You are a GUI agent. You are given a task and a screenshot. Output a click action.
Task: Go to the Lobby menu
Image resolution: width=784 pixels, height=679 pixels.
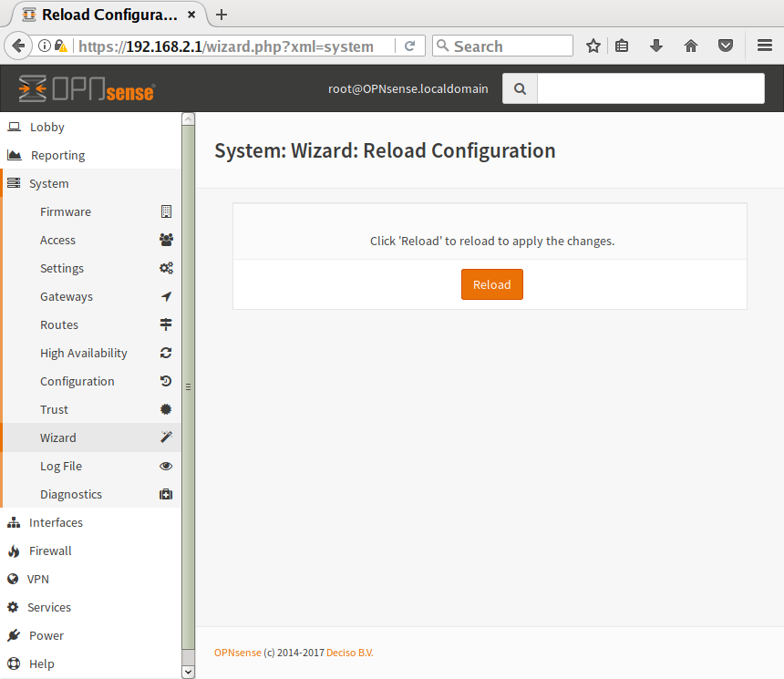[x=47, y=127]
